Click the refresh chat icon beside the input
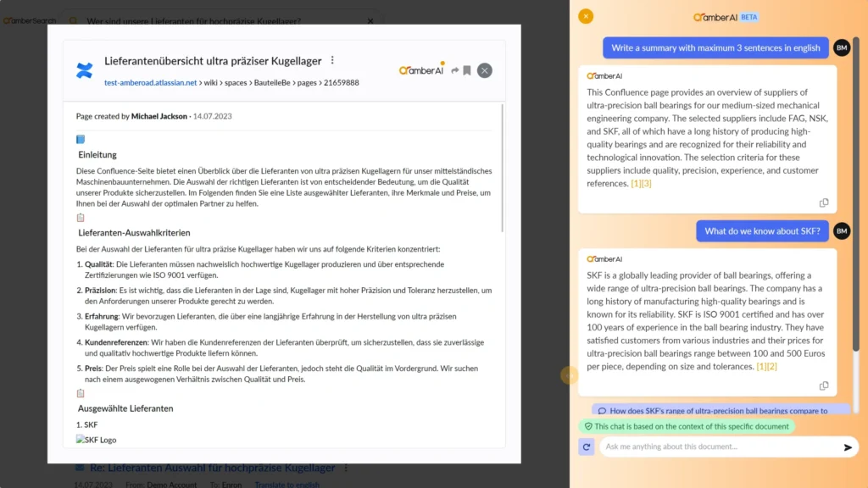The width and height of the screenshot is (868, 488). 587,448
